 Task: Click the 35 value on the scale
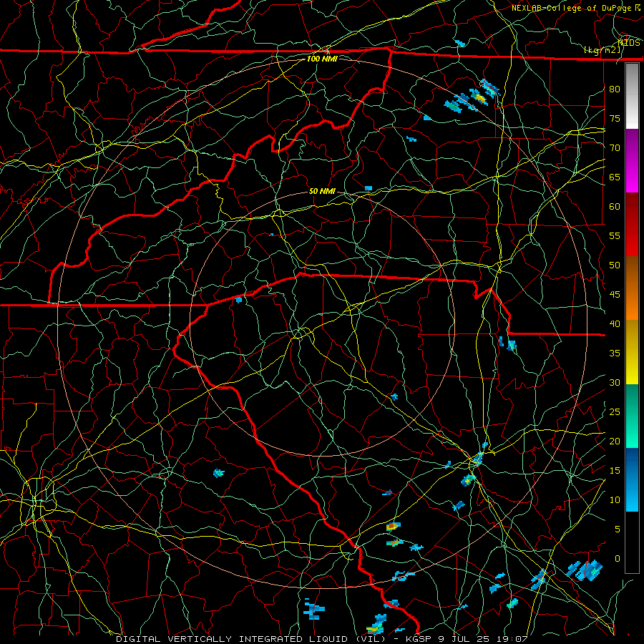click(x=615, y=353)
